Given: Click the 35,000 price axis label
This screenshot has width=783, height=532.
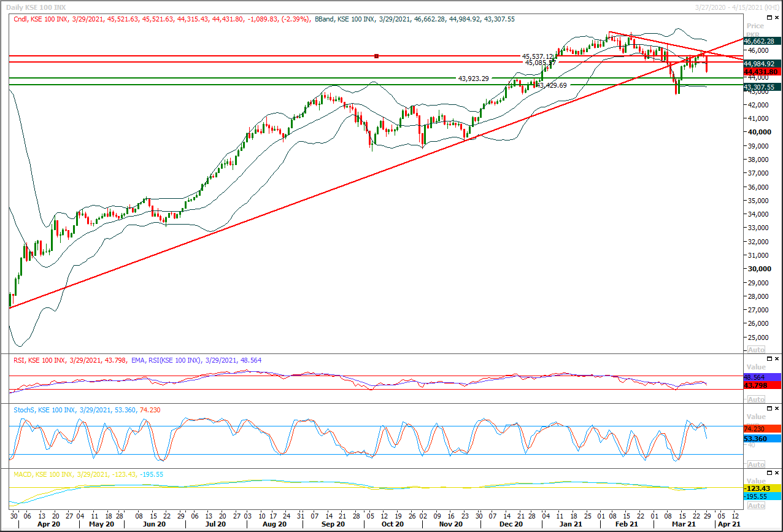Looking at the screenshot, I should 758,201.
